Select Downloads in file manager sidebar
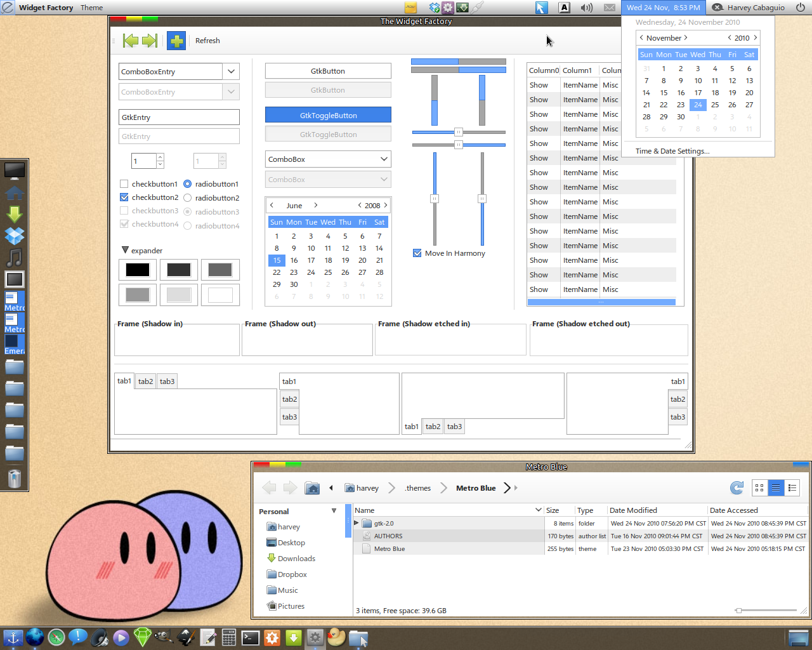The height and width of the screenshot is (650, 812). pyautogui.click(x=296, y=559)
